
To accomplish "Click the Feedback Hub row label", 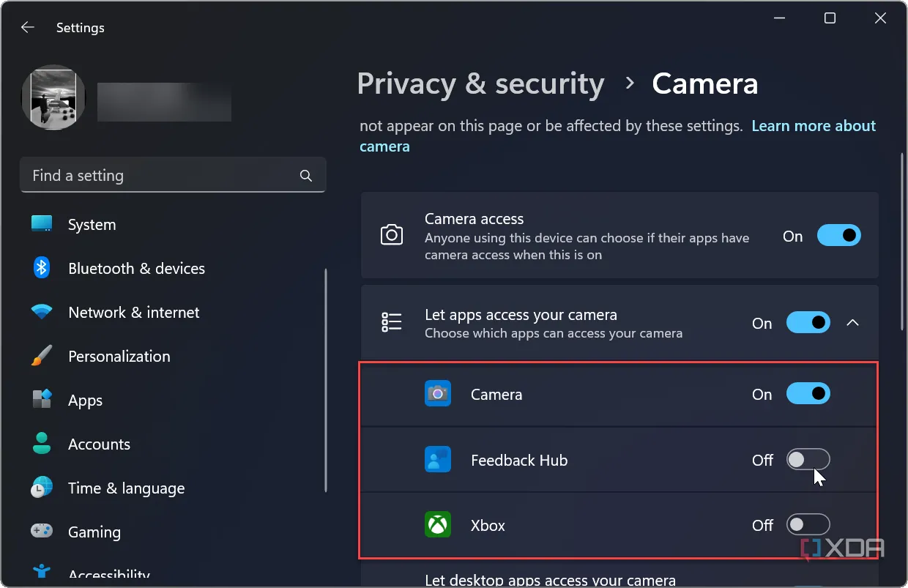I will [x=519, y=461].
